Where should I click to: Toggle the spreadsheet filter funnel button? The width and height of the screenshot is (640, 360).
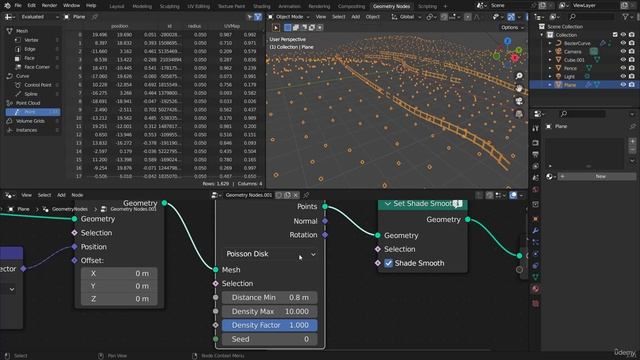pos(258,17)
